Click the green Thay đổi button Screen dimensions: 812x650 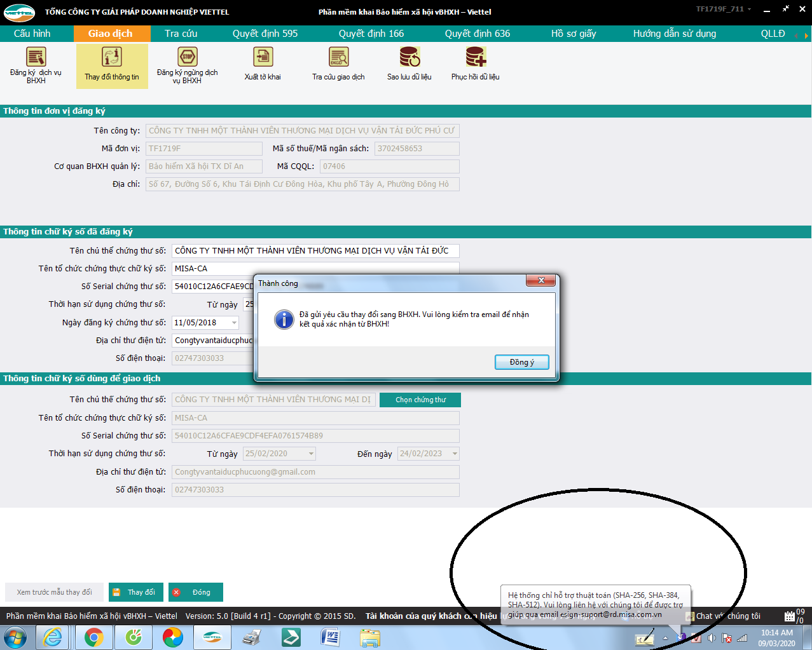point(135,592)
